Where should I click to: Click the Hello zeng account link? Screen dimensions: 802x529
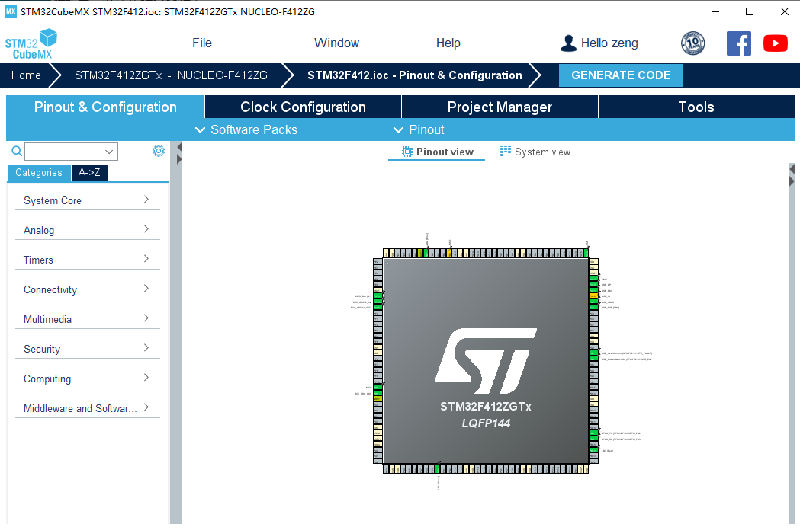[609, 43]
